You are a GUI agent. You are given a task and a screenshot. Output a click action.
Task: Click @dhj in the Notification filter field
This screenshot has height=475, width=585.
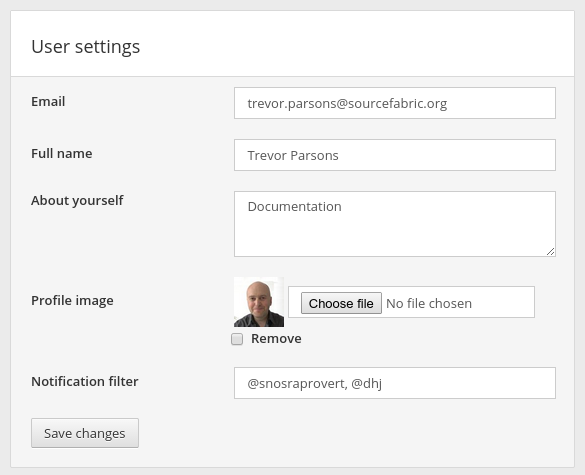[366, 384]
